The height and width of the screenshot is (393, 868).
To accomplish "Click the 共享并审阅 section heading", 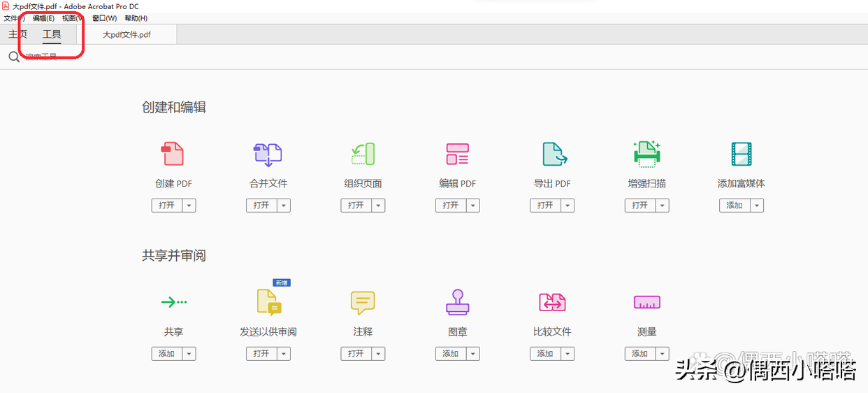I will pyautogui.click(x=174, y=255).
